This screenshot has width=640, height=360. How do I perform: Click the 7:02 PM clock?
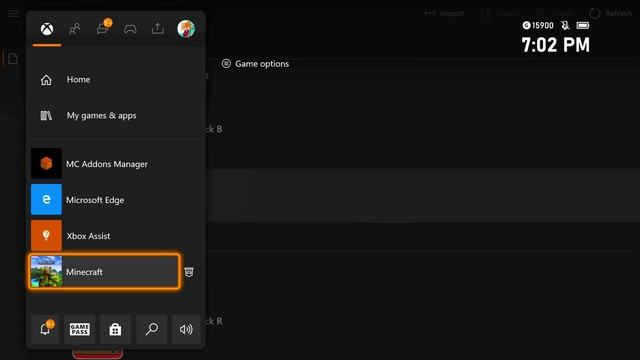[556, 45]
